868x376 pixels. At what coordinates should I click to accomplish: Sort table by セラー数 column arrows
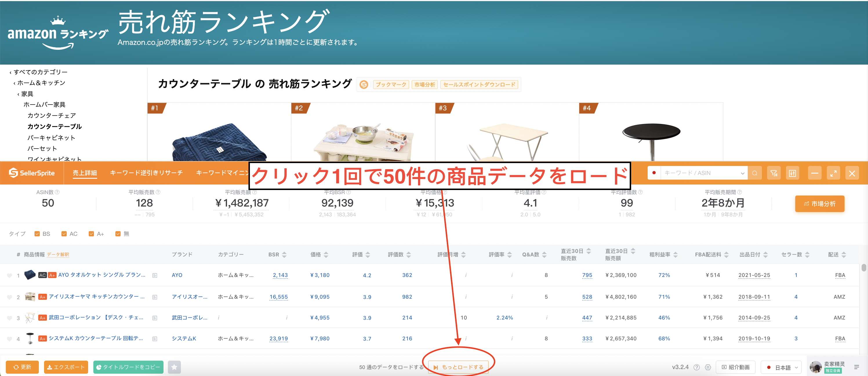(x=807, y=255)
